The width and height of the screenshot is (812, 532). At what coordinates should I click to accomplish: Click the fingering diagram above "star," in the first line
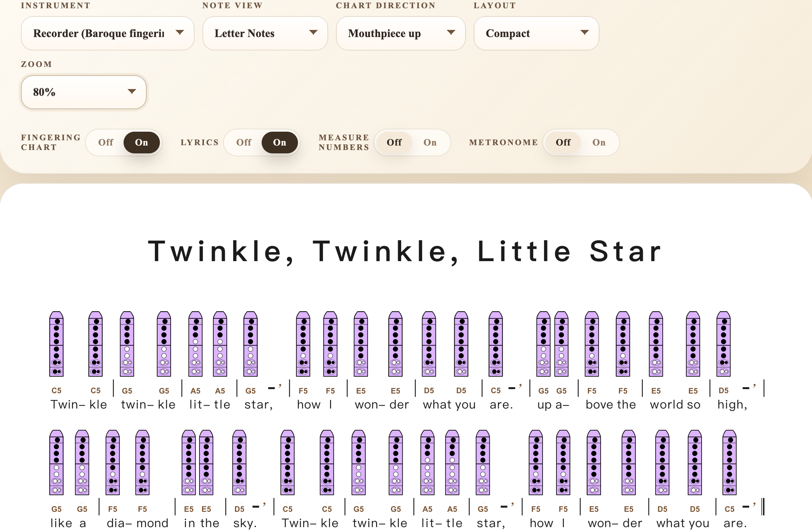250,344
